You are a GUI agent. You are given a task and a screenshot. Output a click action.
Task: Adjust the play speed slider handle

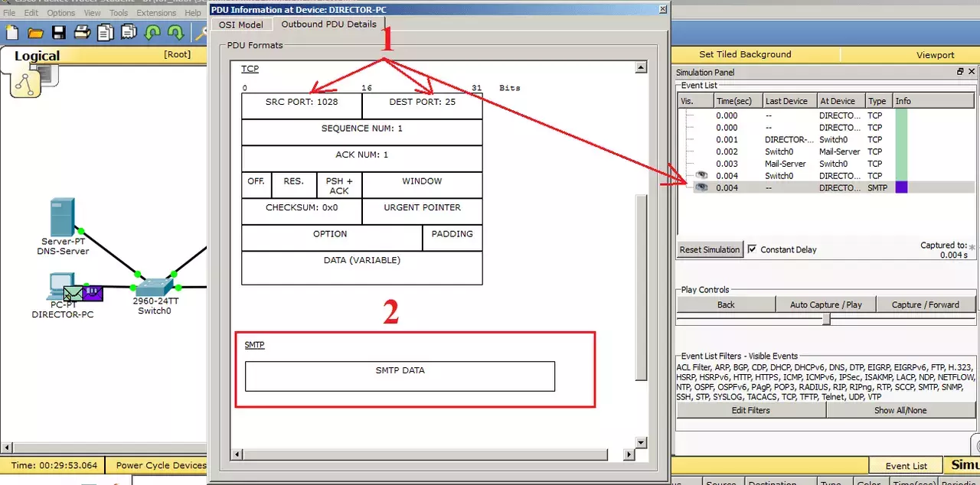[x=826, y=319]
